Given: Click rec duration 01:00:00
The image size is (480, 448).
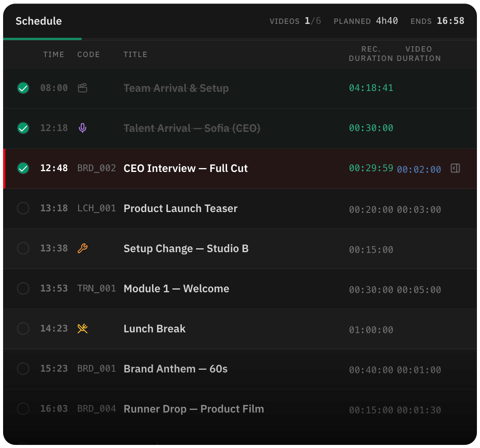Looking at the screenshot, I should [371, 330].
